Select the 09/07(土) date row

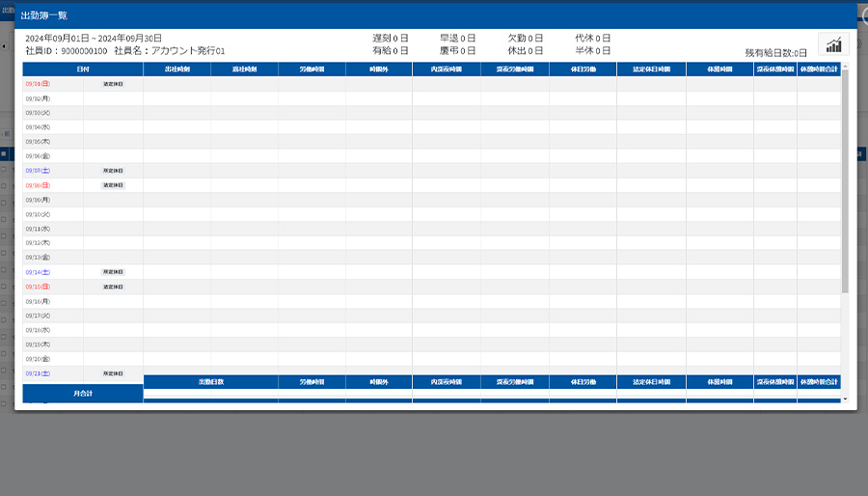(39, 171)
